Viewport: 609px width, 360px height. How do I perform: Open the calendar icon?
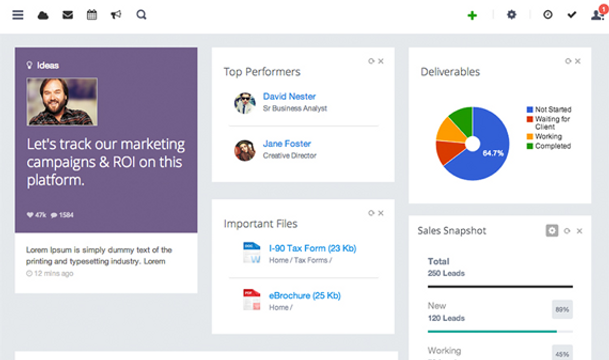[92, 15]
